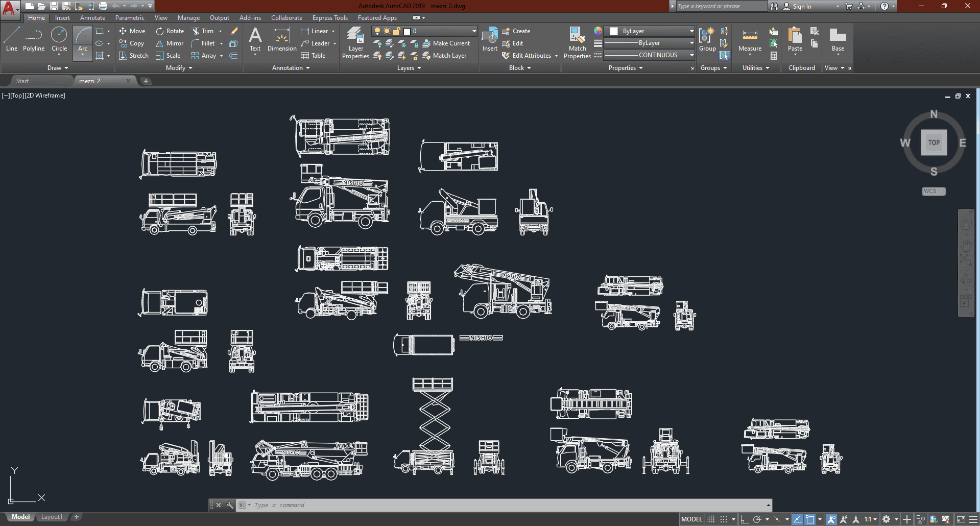Toggle object snap in status bar

(810, 519)
